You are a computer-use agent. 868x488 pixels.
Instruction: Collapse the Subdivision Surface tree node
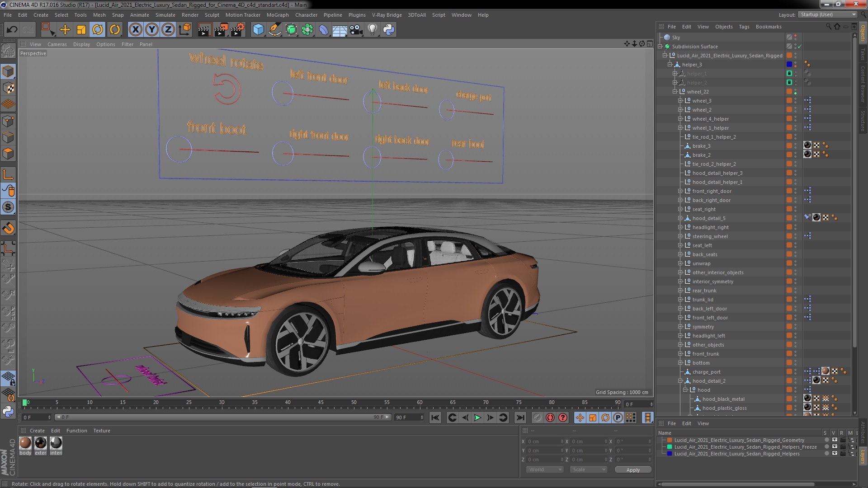point(660,47)
